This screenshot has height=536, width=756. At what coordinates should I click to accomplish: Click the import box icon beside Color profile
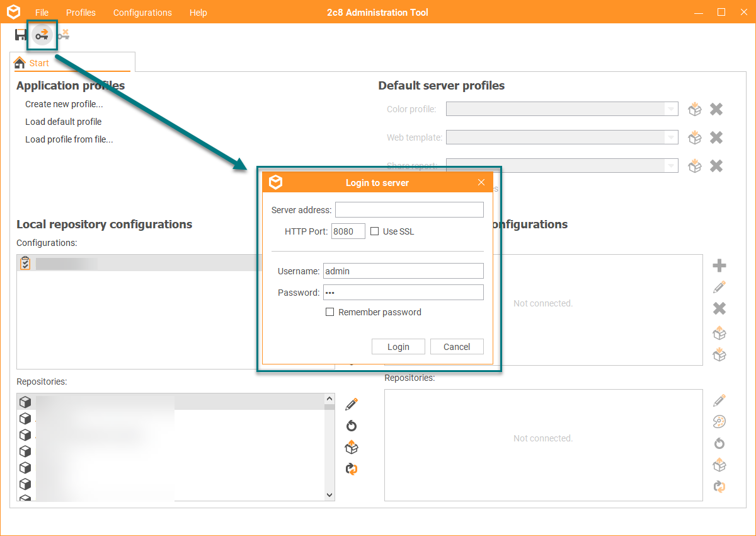click(695, 109)
